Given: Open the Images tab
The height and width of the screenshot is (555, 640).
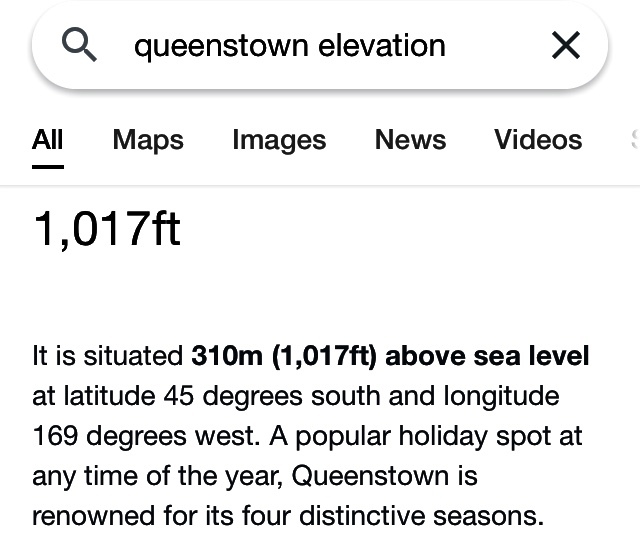Looking at the screenshot, I should [x=279, y=140].
